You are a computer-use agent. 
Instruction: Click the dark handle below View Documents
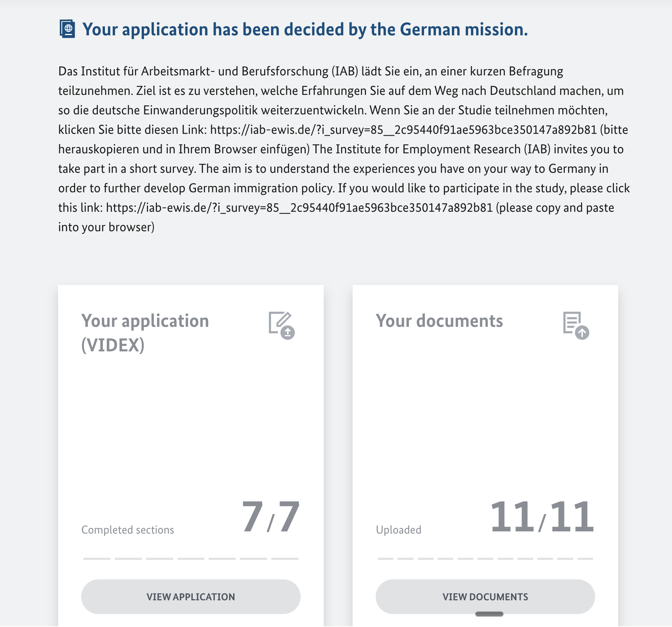[489, 614]
